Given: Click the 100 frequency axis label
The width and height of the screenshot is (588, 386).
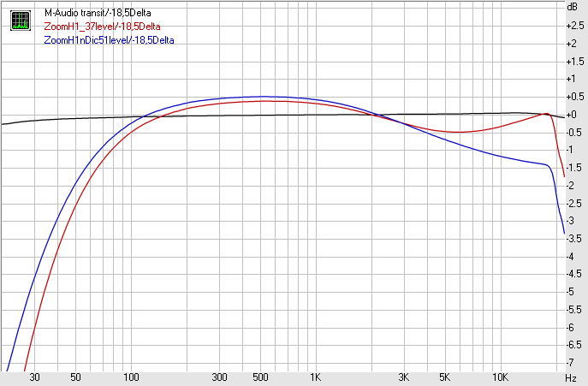Looking at the screenshot, I should [x=131, y=377].
